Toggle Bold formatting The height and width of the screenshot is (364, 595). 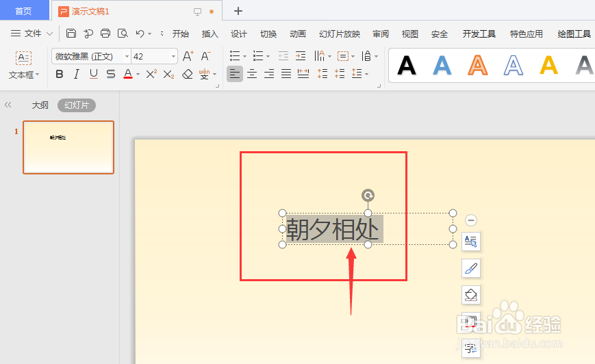pyautogui.click(x=59, y=74)
